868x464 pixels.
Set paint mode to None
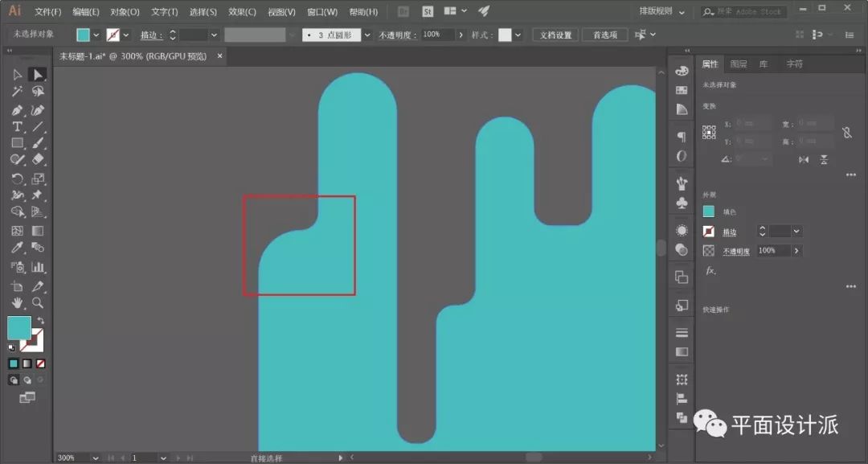click(x=40, y=363)
